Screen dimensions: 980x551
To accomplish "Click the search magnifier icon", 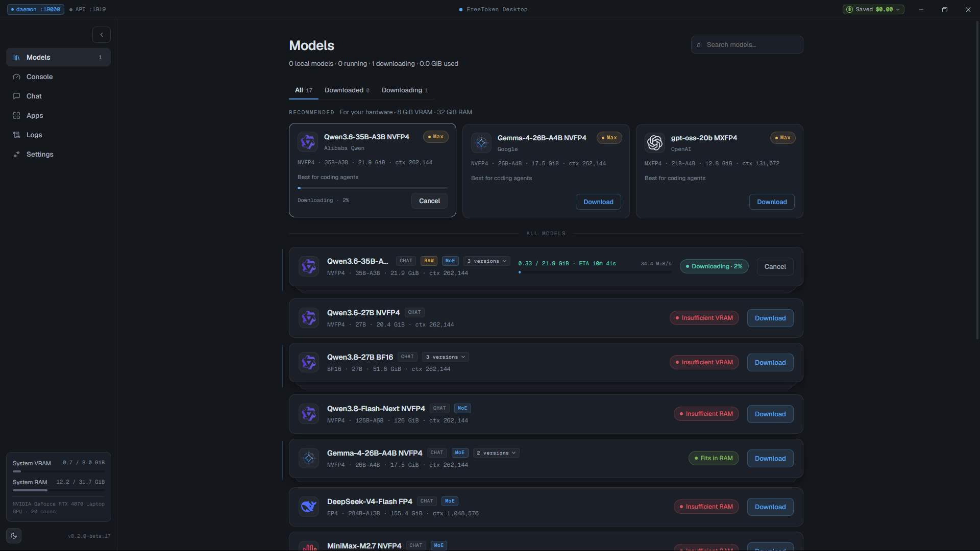I will click(699, 45).
